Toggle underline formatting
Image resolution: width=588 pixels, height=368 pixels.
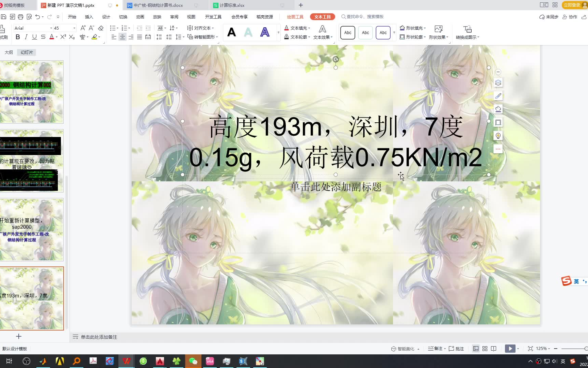(x=34, y=37)
